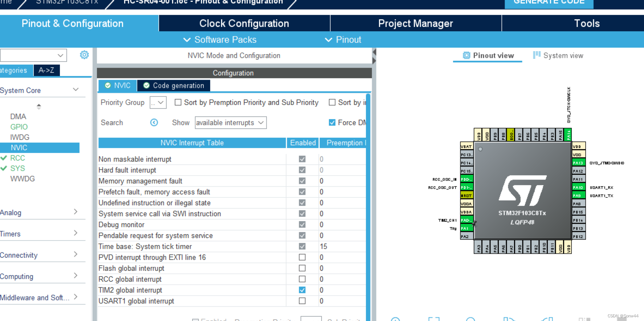Collapse the System Core category
The image size is (644, 321).
76,90
